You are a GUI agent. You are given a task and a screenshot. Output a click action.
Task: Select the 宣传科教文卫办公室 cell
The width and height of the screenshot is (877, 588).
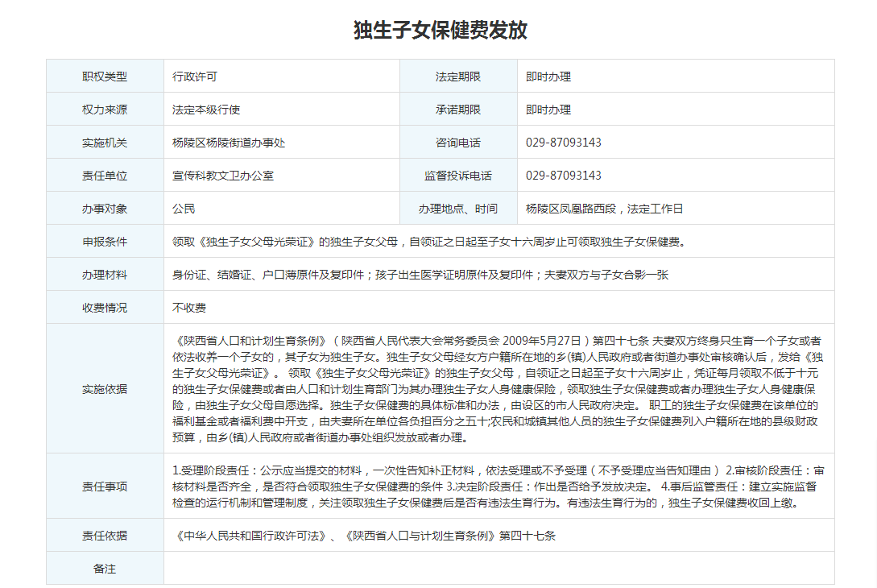(x=223, y=176)
